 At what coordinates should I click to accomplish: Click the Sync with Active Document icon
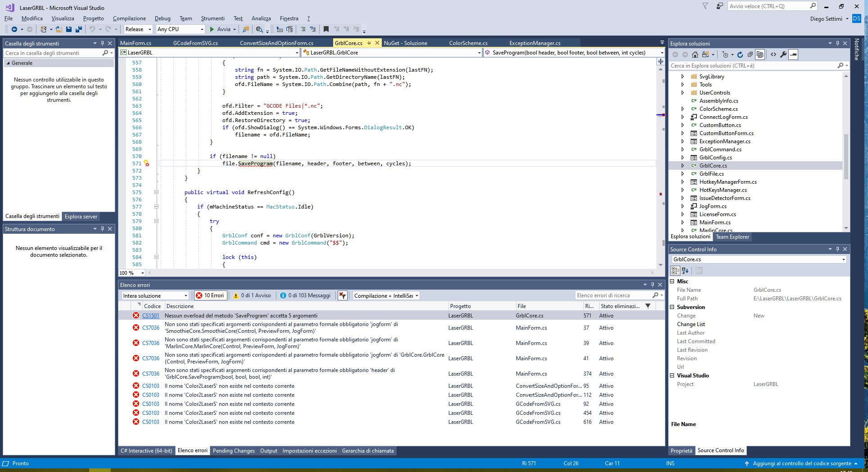(705, 54)
